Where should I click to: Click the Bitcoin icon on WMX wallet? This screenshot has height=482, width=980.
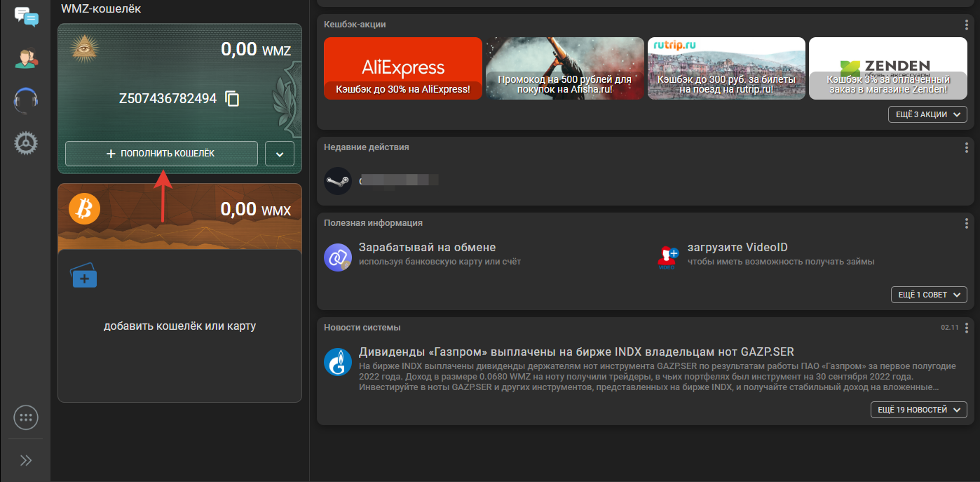coord(84,209)
